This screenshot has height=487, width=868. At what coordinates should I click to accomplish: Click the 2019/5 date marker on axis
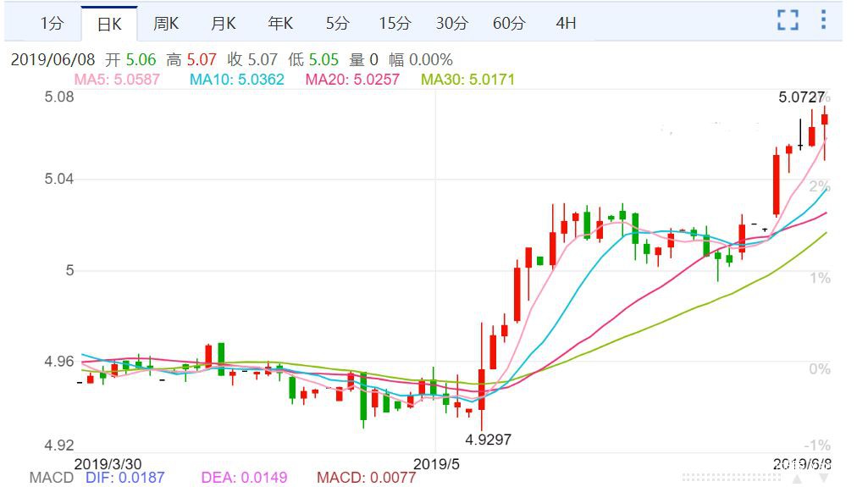click(x=434, y=463)
